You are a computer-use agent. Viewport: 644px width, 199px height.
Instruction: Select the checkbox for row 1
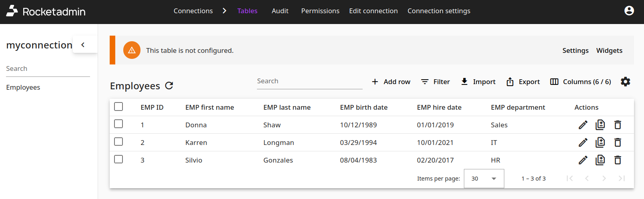pos(118,124)
